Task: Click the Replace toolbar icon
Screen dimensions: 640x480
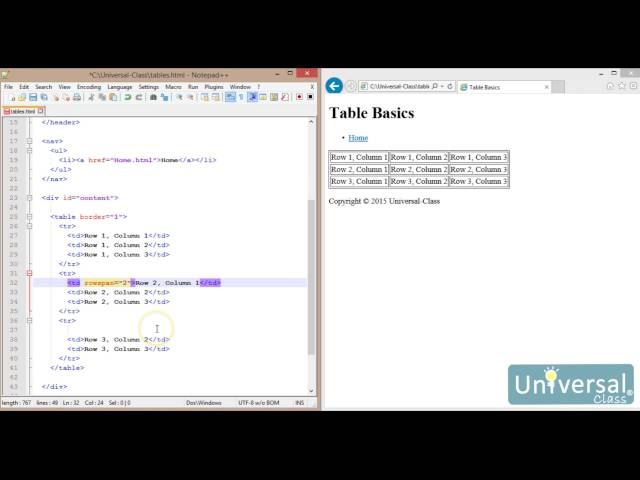Action: (x=164, y=97)
